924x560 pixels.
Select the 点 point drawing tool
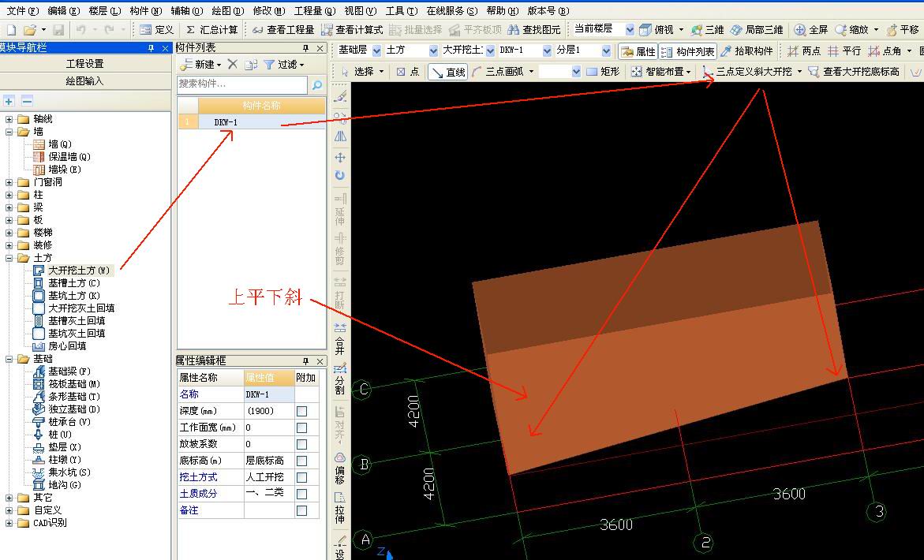408,72
